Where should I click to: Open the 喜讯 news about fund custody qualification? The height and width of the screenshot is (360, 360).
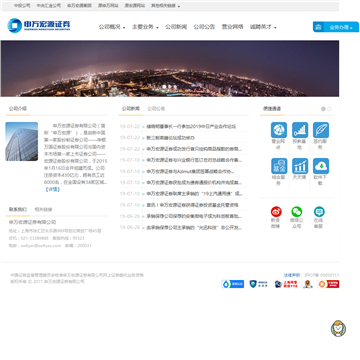click(192, 205)
